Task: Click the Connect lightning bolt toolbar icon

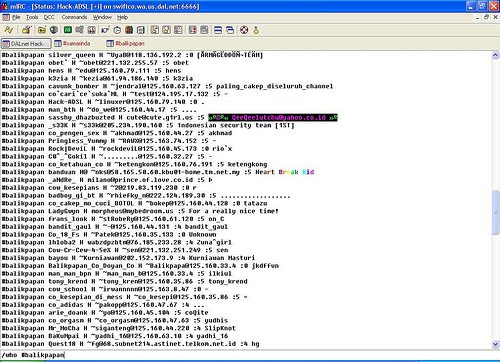Action: click(8, 30)
